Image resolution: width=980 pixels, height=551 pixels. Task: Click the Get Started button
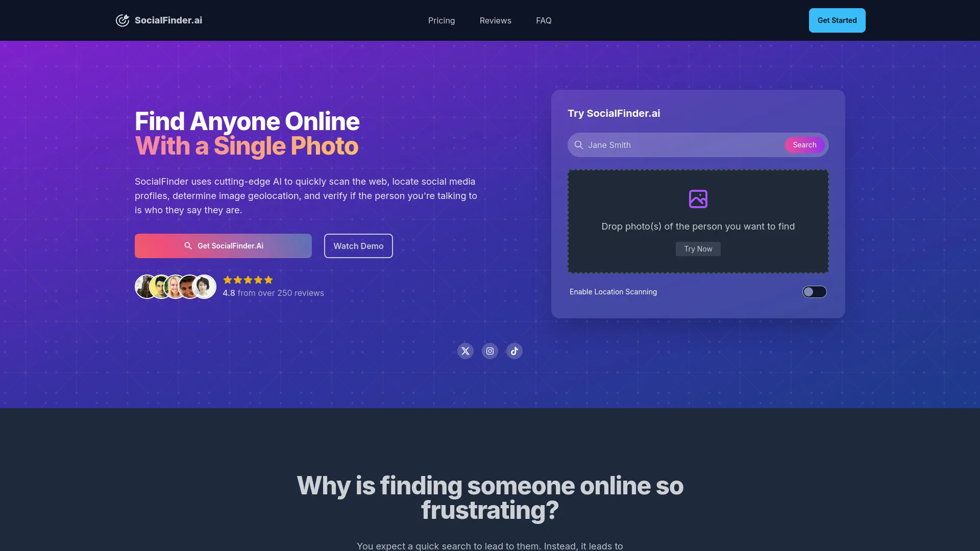[x=837, y=20]
